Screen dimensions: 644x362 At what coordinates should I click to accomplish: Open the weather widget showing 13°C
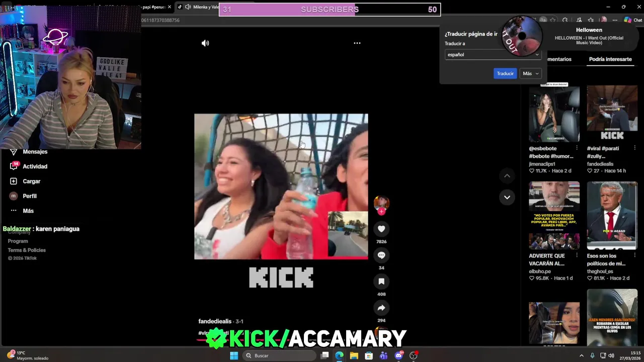(x=28, y=355)
